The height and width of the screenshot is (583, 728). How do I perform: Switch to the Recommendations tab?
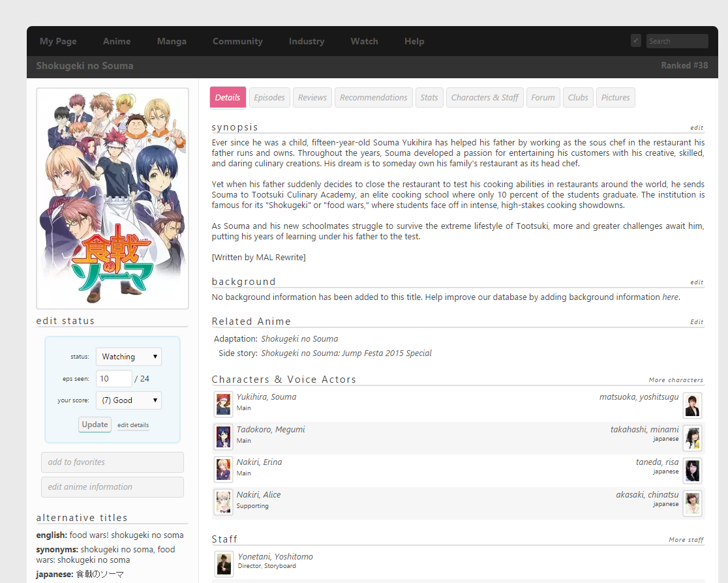pos(373,97)
